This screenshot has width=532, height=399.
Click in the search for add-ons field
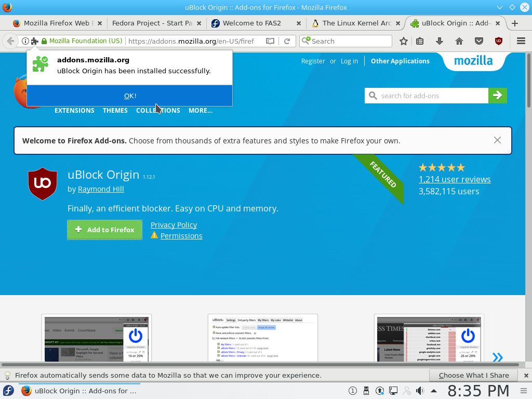pos(427,96)
